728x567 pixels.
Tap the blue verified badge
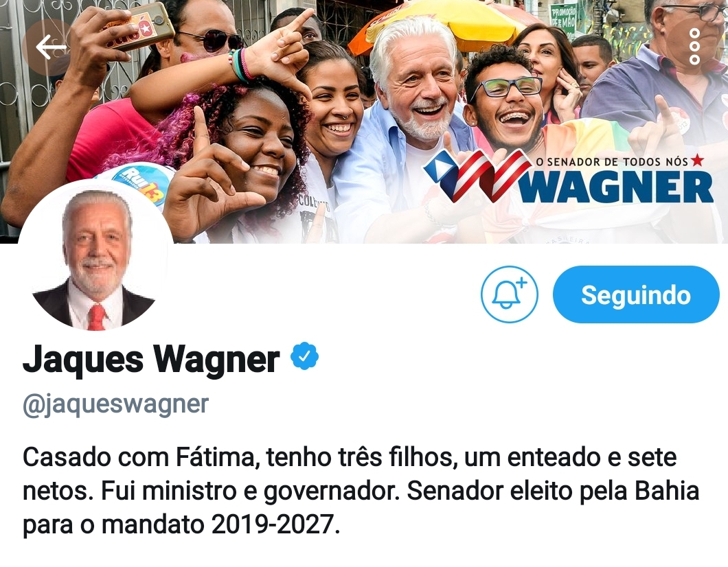coord(304,356)
